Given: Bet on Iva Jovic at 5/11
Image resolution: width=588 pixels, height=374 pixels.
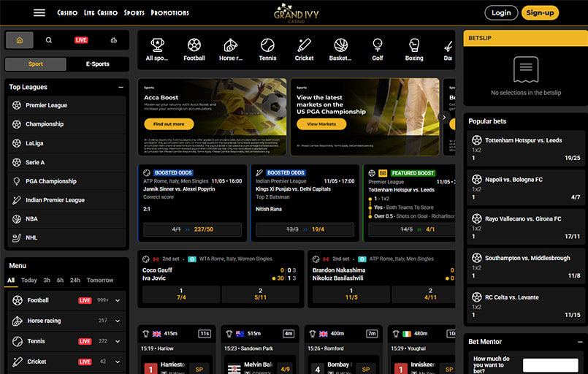Looking at the screenshot, I should click(260, 294).
